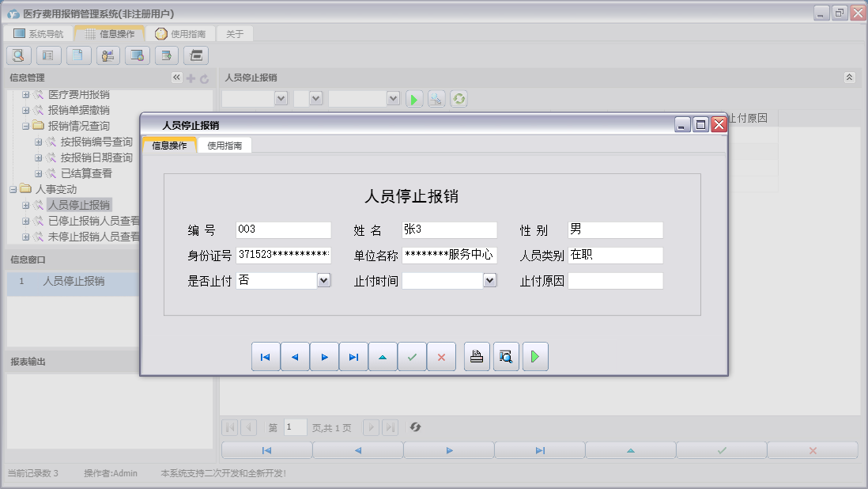Click the 止付原因 input field
868x489 pixels.
[x=615, y=281]
